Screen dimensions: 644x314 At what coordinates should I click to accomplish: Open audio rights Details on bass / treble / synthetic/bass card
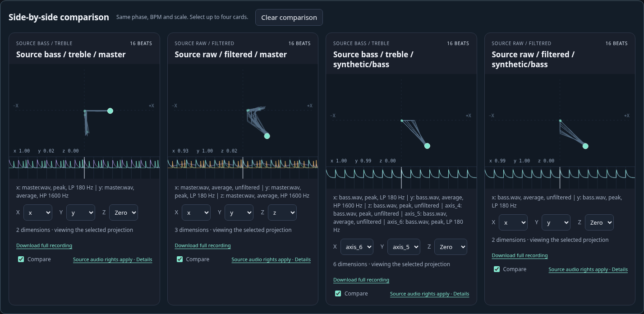429,294
